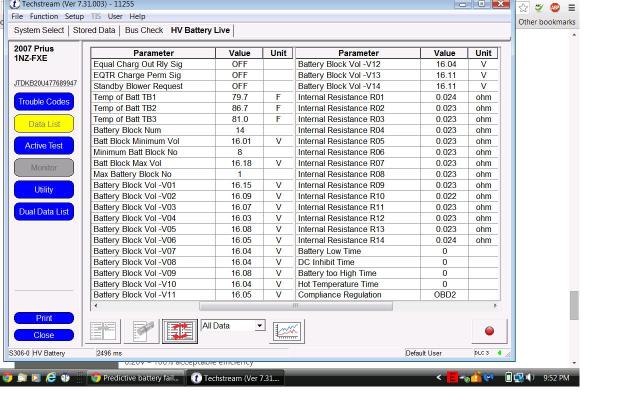This screenshot has height=400, width=640.
Task: Switch to the Bus Check tab
Action: click(143, 31)
